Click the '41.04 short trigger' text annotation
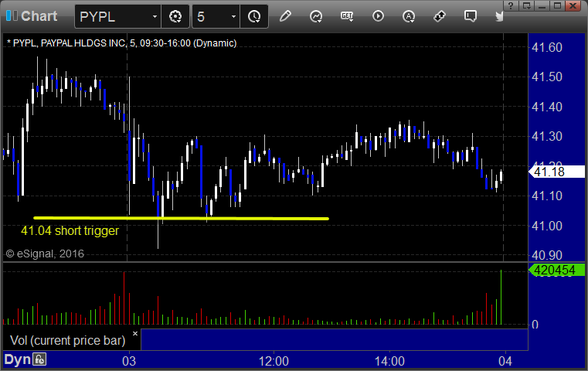 point(70,230)
